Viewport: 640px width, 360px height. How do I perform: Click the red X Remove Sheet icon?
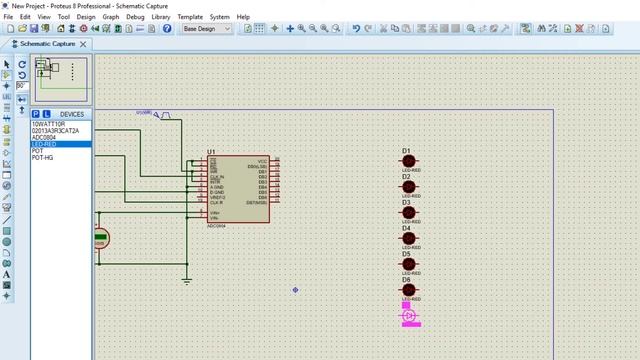pos(579,29)
